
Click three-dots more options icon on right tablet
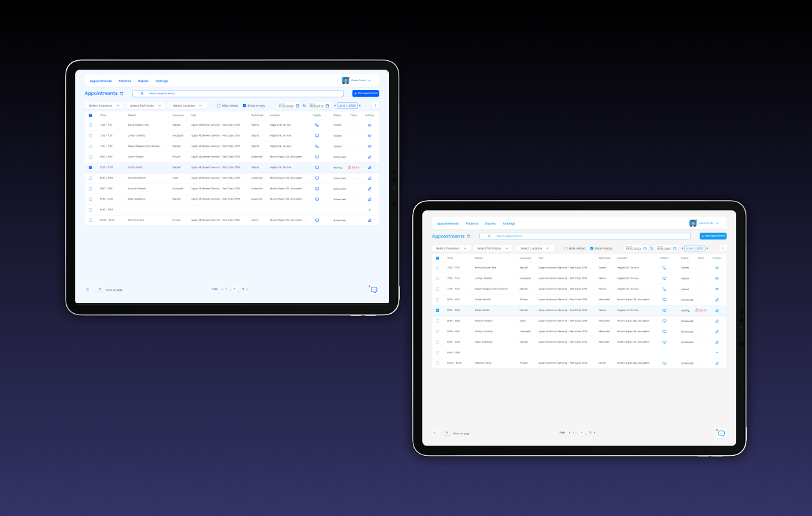coord(723,248)
